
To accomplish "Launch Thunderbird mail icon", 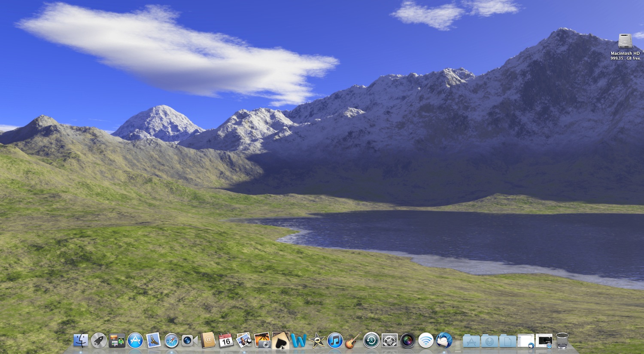I will [444, 341].
